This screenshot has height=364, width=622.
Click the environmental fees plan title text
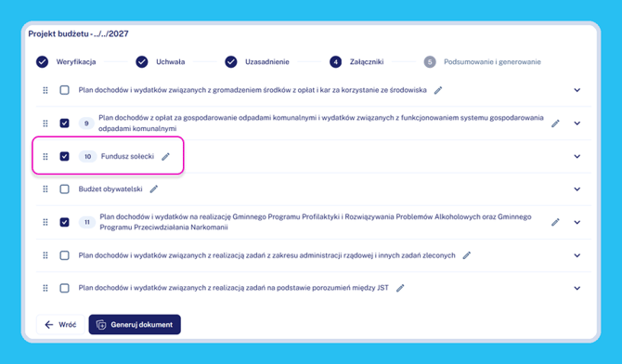(x=253, y=90)
